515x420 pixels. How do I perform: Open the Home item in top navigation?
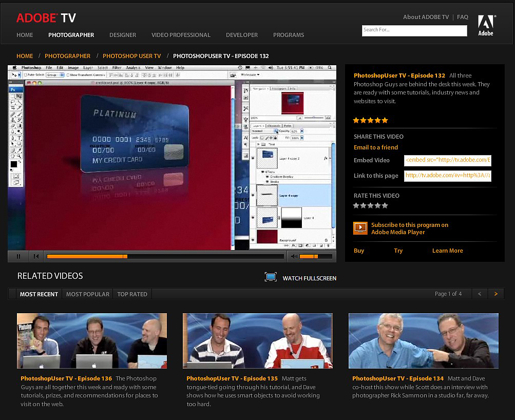pos(25,35)
